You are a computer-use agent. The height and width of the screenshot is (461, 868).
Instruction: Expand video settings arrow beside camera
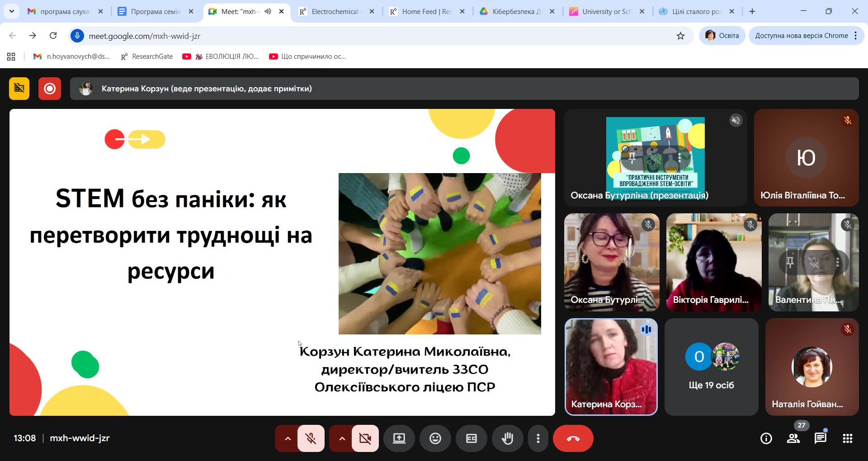[342, 438]
